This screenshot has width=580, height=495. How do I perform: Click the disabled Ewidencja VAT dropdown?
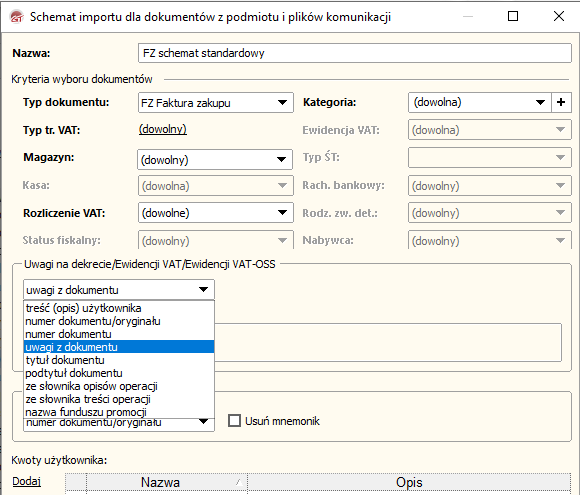pyautogui.click(x=490, y=130)
